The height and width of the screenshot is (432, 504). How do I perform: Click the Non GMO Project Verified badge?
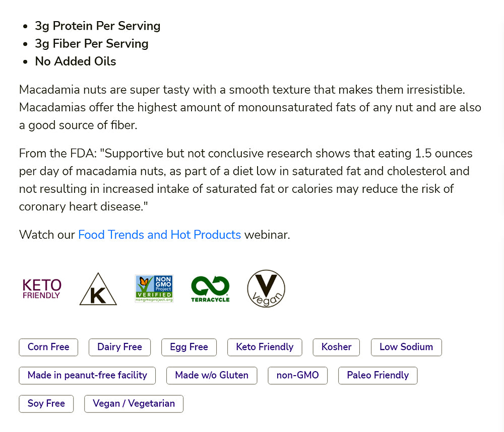click(x=154, y=289)
